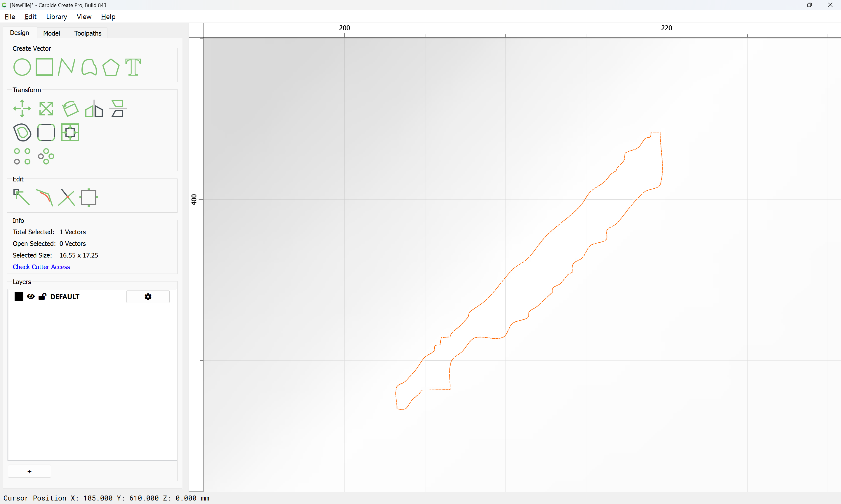The width and height of the screenshot is (841, 504).
Task: Select the Circle vector tool
Action: click(22, 67)
